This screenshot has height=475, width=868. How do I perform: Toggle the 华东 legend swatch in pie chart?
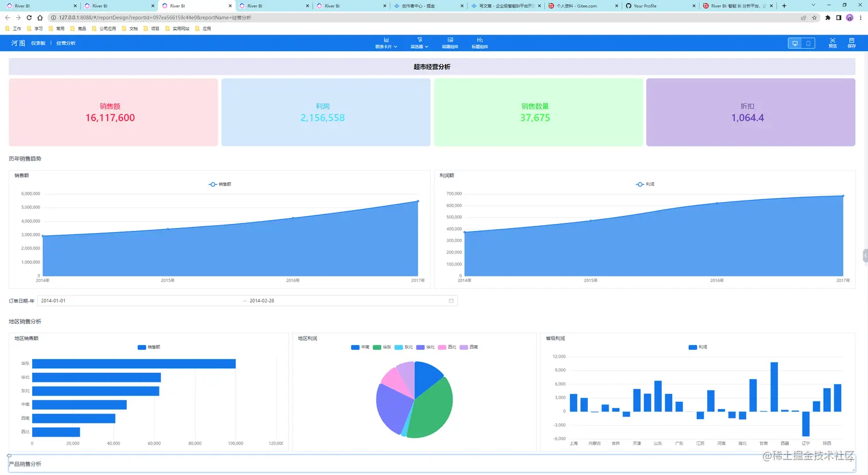click(x=377, y=347)
